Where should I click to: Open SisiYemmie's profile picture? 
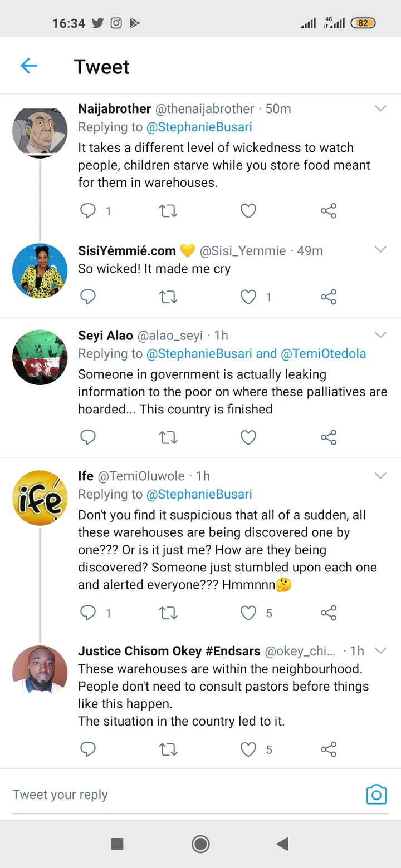pyautogui.click(x=40, y=271)
